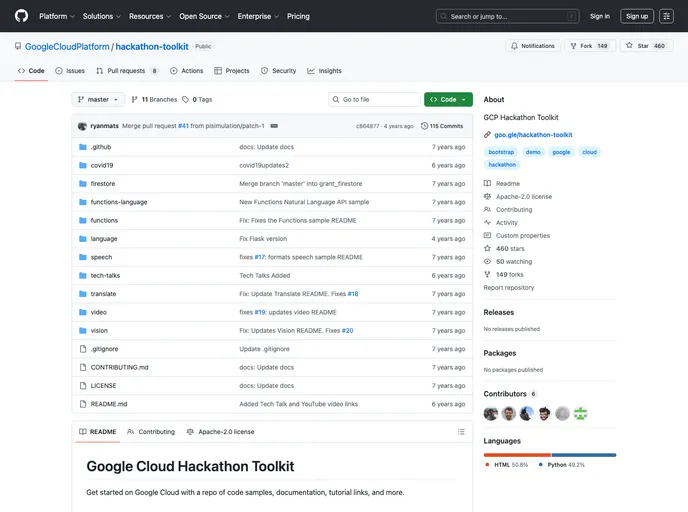Viewport: 688px width, 512px height.
Task: Open the Activity link in About
Action: point(501,222)
